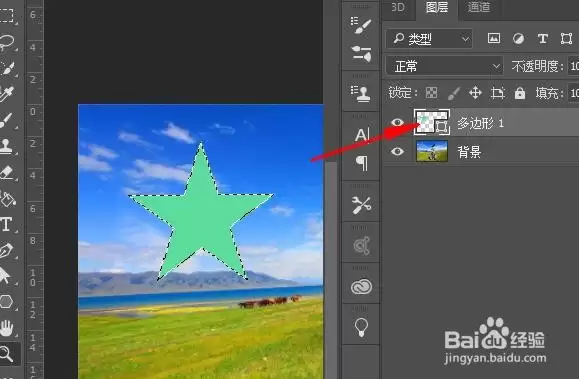This screenshot has height=379, width=579.
Task: Open the Brush Settings panel icon
Action: coord(361,25)
